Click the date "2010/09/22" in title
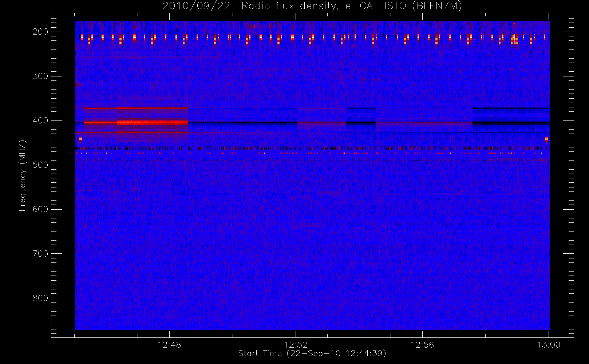This screenshot has width=589, height=364. [196, 6]
